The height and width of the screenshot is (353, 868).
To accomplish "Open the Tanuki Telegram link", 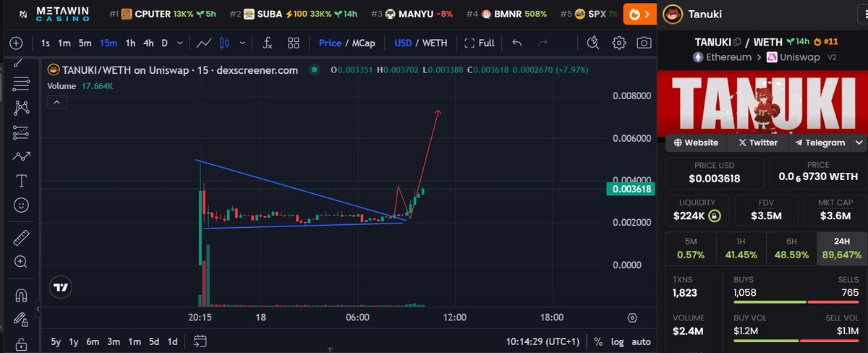I will point(820,143).
